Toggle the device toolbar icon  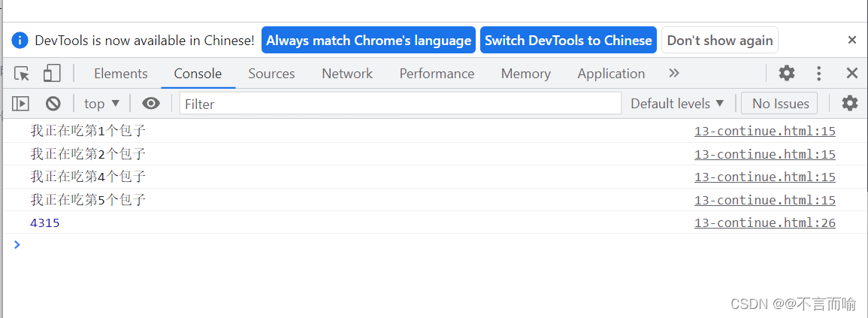tap(52, 74)
